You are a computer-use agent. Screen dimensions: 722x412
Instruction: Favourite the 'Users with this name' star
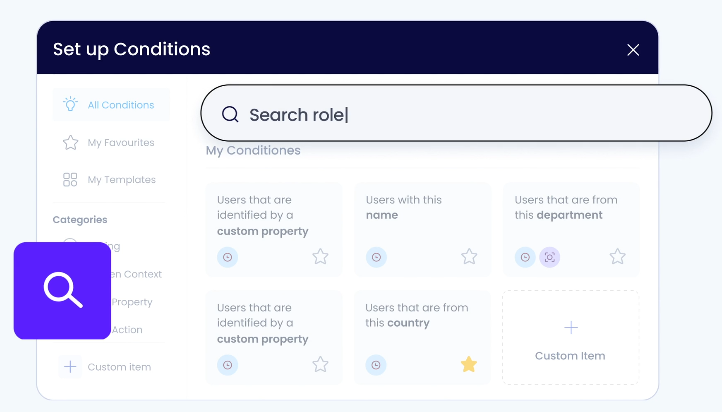pyautogui.click(x=469, y=256)
